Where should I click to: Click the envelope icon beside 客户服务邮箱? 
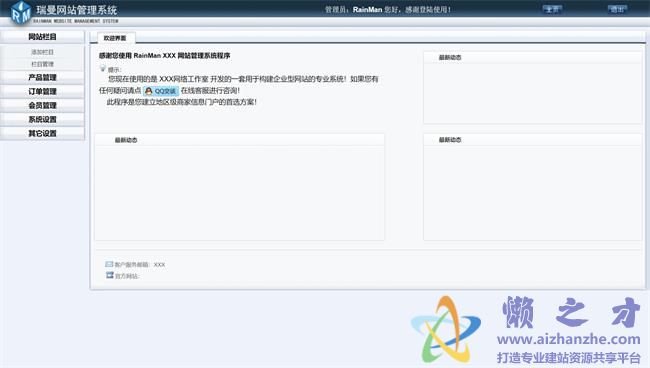(x=109, y=264)
